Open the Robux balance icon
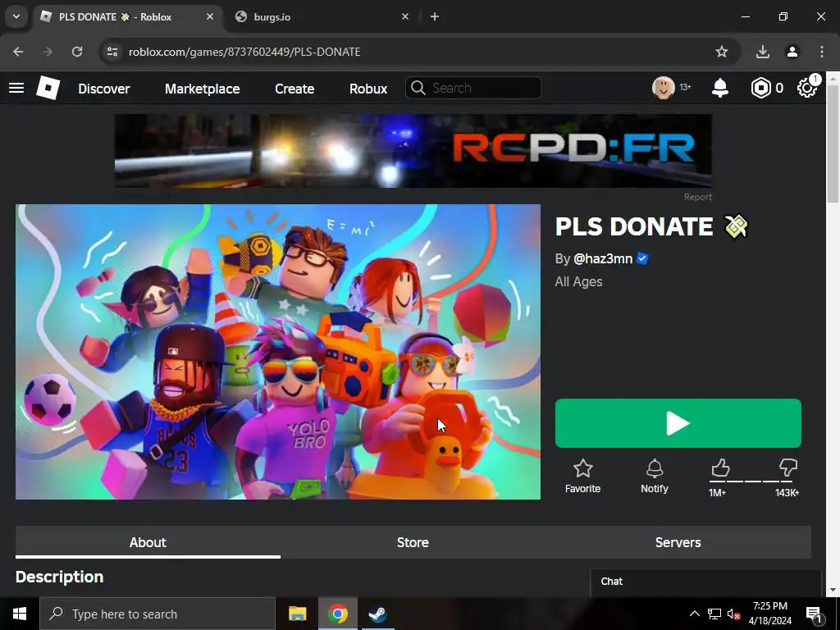Viewport: 840px width, 630px height. [x=760, y=88]
